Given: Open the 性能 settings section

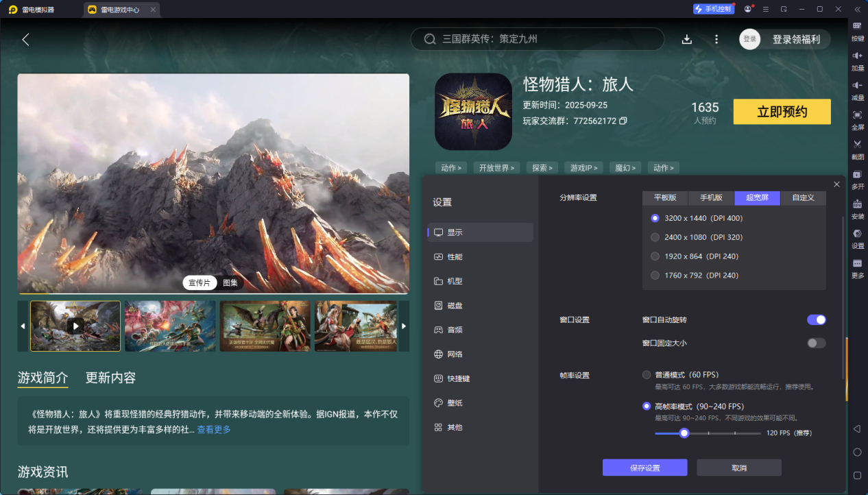Looking at the screenshot, I should click(455, 256).
